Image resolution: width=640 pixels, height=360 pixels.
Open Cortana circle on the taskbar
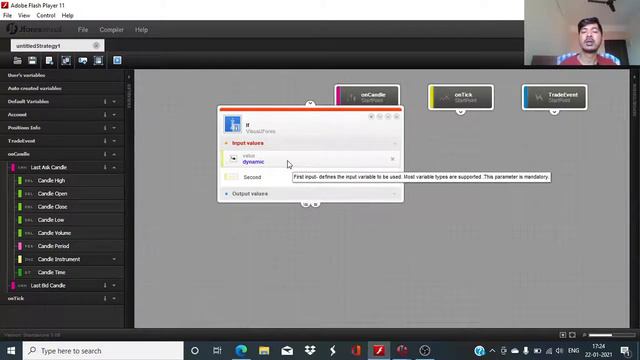[x=195, y=351]
